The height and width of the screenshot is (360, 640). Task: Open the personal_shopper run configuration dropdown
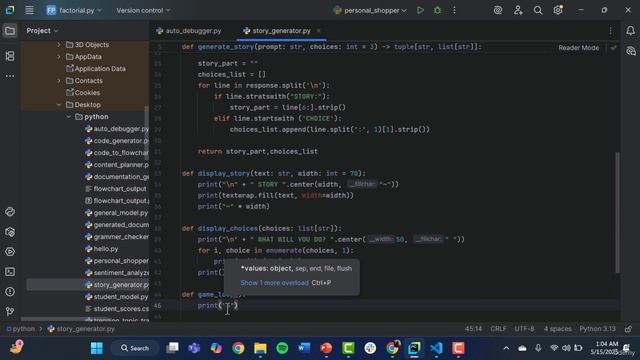click(x=370, y=10)
